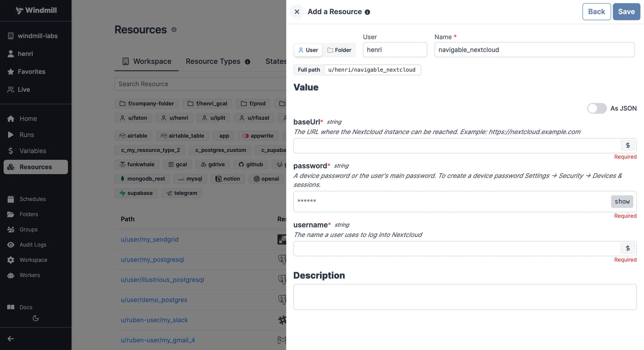644x350 pixels.
Task: Open the variable picker on the baseUrl field
Action: pos(628,145)
